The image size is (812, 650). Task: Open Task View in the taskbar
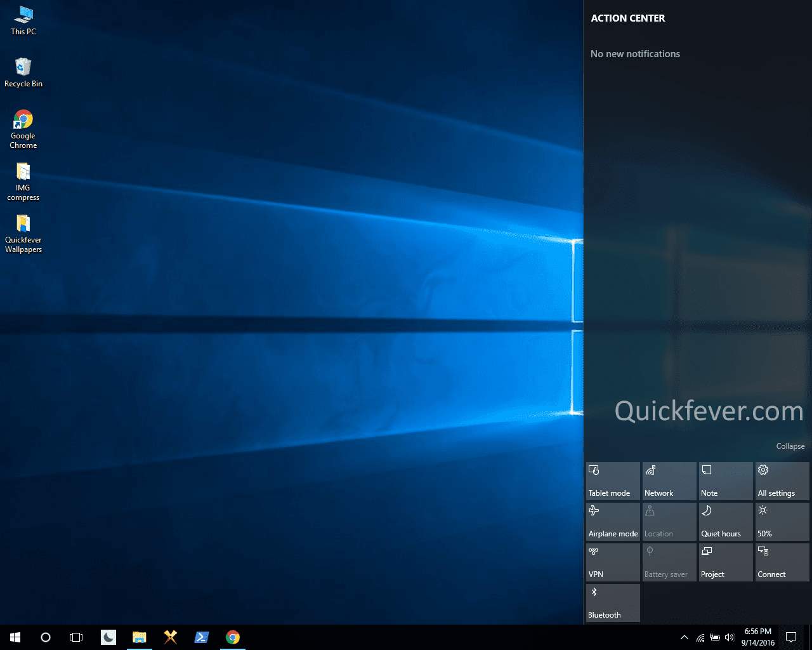coord(76,637)
